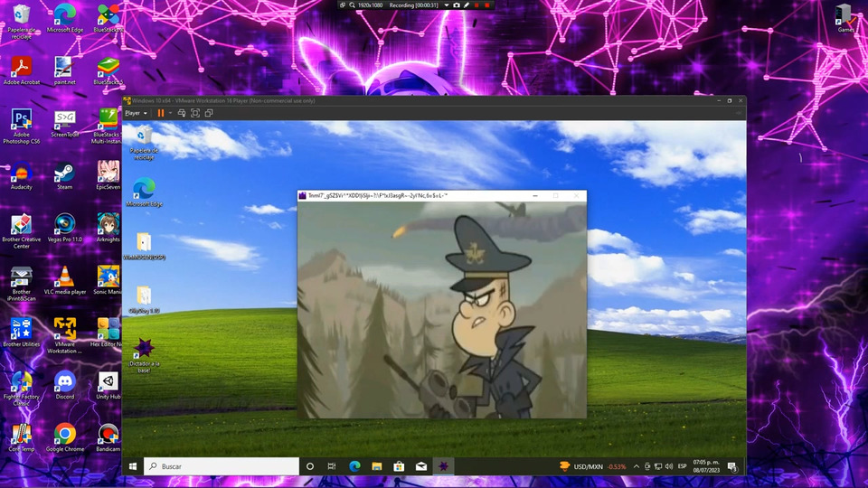Open host Papelera de reciclaje icon
This screenshot has width=868, height=488.
point(22,21)
